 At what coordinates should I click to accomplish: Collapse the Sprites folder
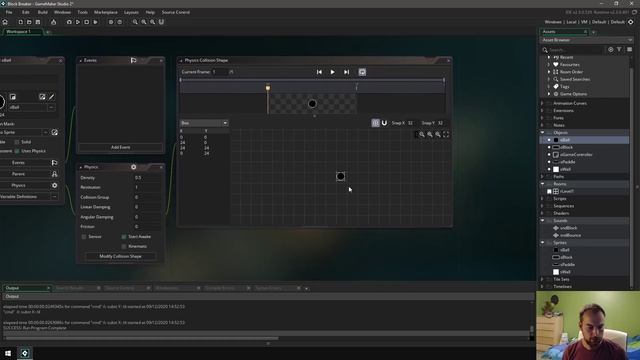[542, 243]
